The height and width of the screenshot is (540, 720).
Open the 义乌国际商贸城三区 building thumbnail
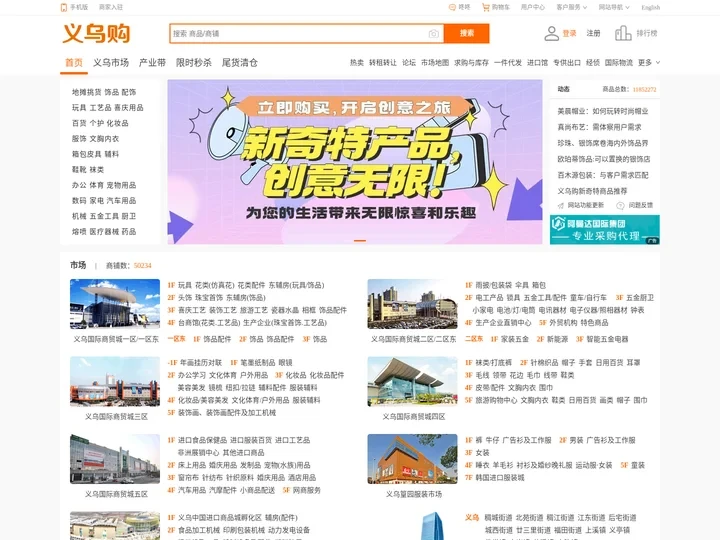pos(115,382)
